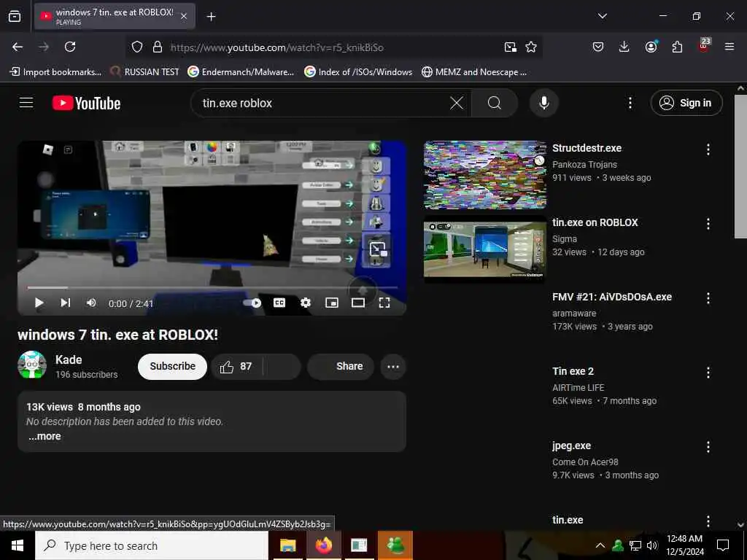Open options for jpeg.exe video
The width and height of the screenshot is (747, 560).
(x=708, y=447)
